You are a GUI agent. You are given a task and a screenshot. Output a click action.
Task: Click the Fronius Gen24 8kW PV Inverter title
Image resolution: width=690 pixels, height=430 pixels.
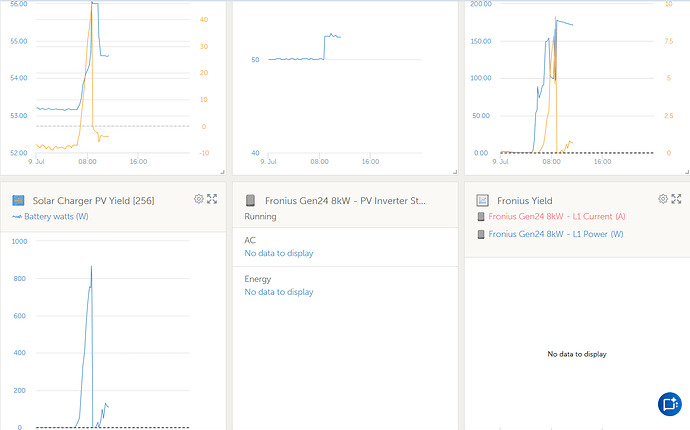(x=340, y=201)
